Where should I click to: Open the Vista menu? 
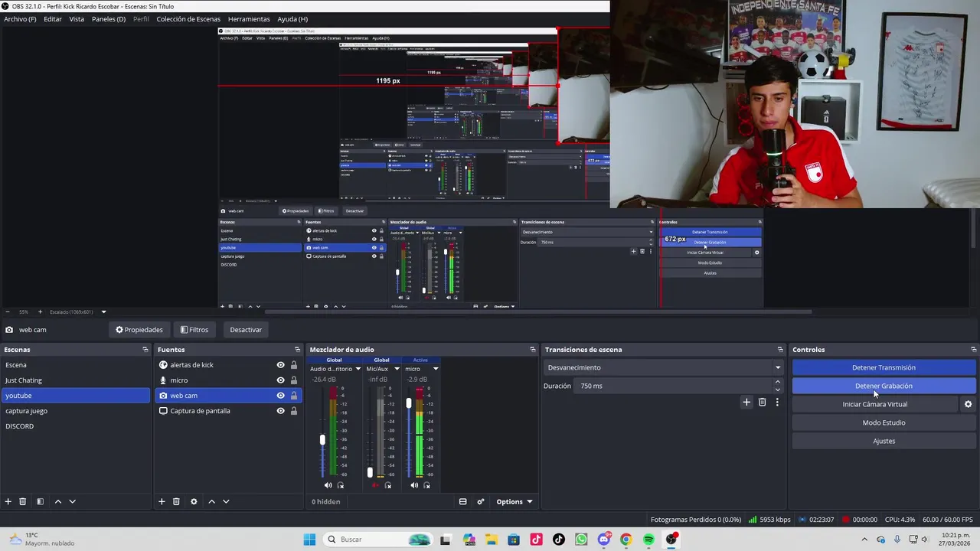coord(77,19)
